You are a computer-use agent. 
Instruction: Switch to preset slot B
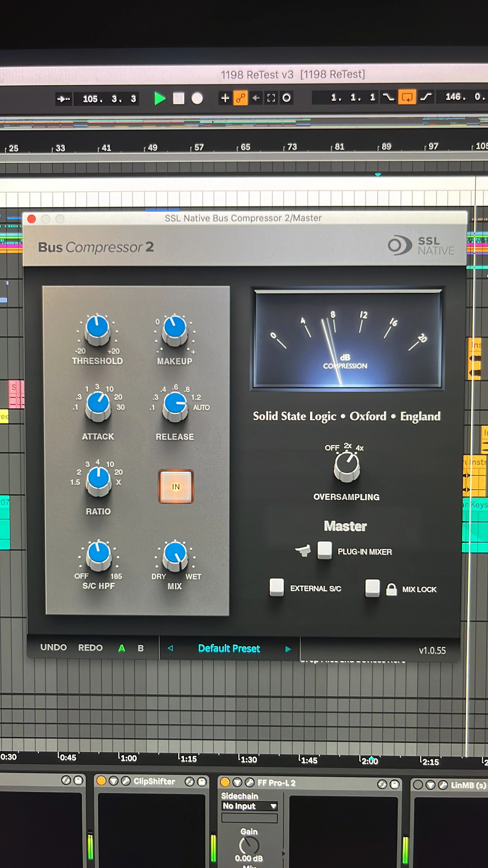point(140,648)
